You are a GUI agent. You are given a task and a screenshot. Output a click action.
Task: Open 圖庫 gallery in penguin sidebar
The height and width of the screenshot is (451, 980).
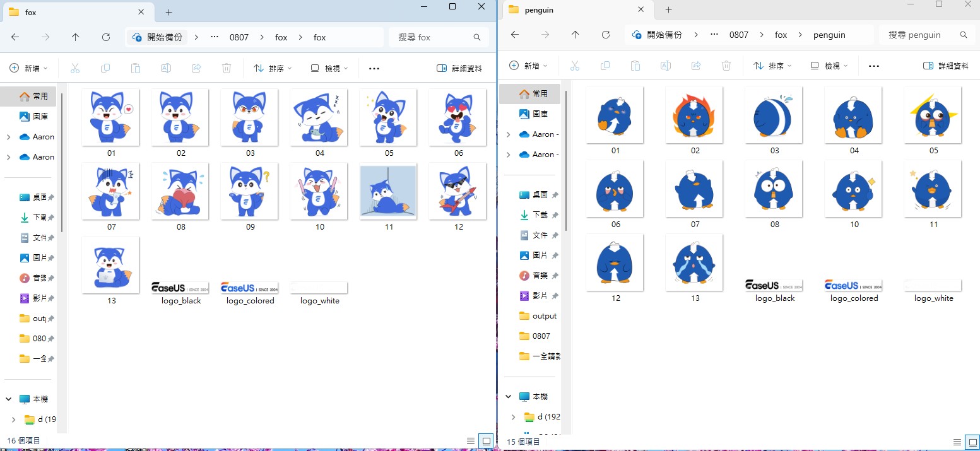point(533,114)
